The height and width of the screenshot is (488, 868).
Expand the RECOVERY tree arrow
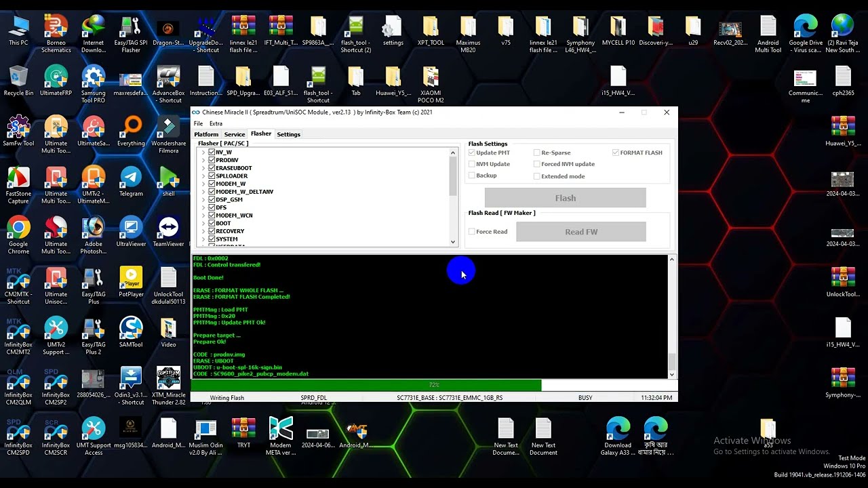coord(203,231)
